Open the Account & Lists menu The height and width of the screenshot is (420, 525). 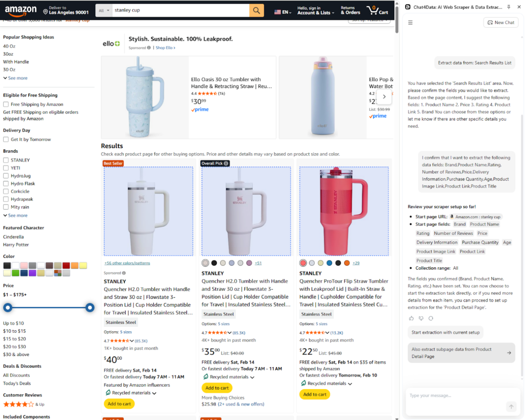(315, 10)
